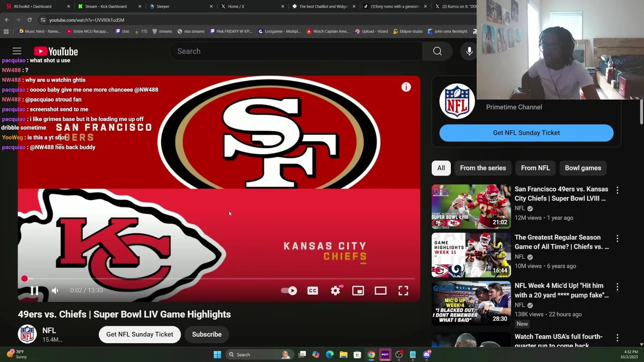Open more options for the Super Bowl LVIII video

pos(617,190)
